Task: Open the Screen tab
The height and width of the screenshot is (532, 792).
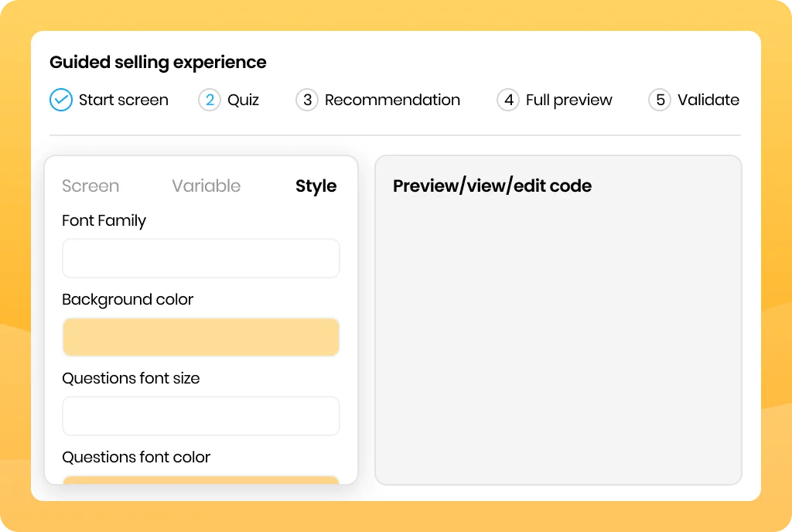Action: click(90, 186)
